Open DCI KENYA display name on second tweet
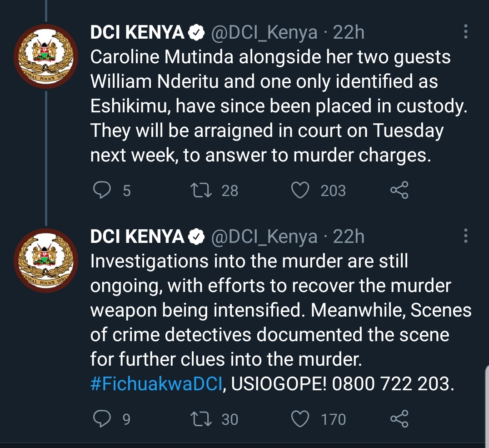489x448 pixels. tap(137, 237)
